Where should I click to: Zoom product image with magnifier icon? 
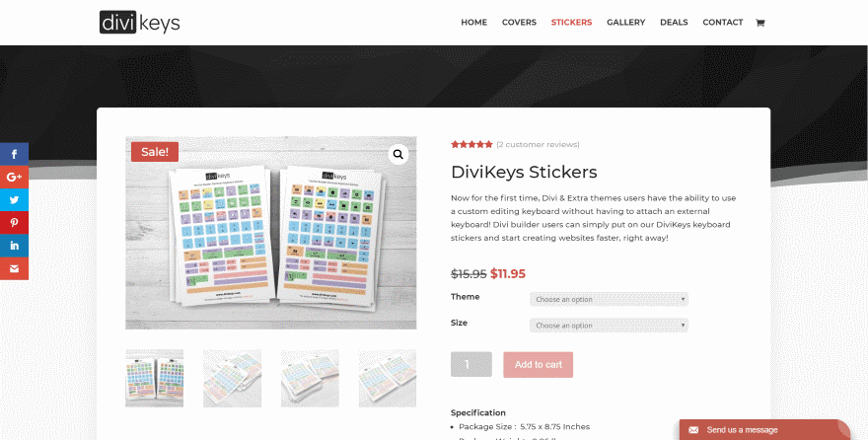[398, 155]
